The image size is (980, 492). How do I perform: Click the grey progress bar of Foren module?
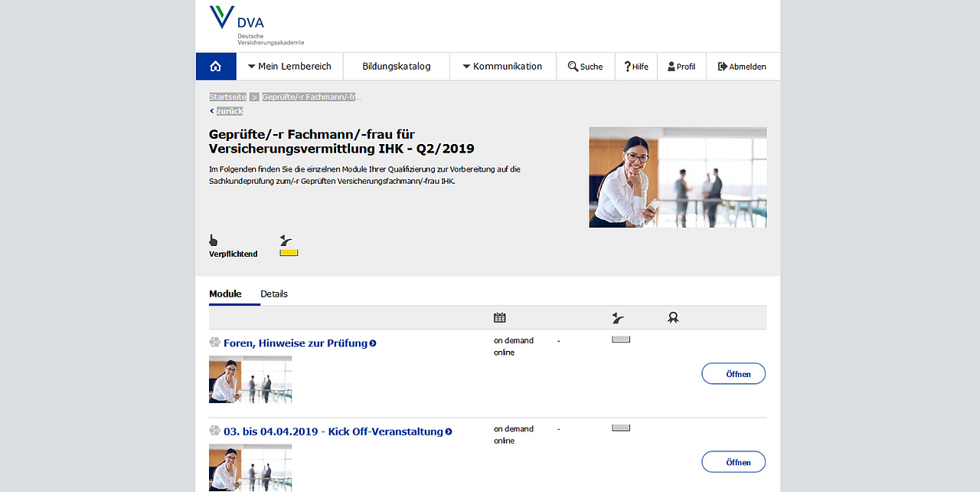click(621, 339)
